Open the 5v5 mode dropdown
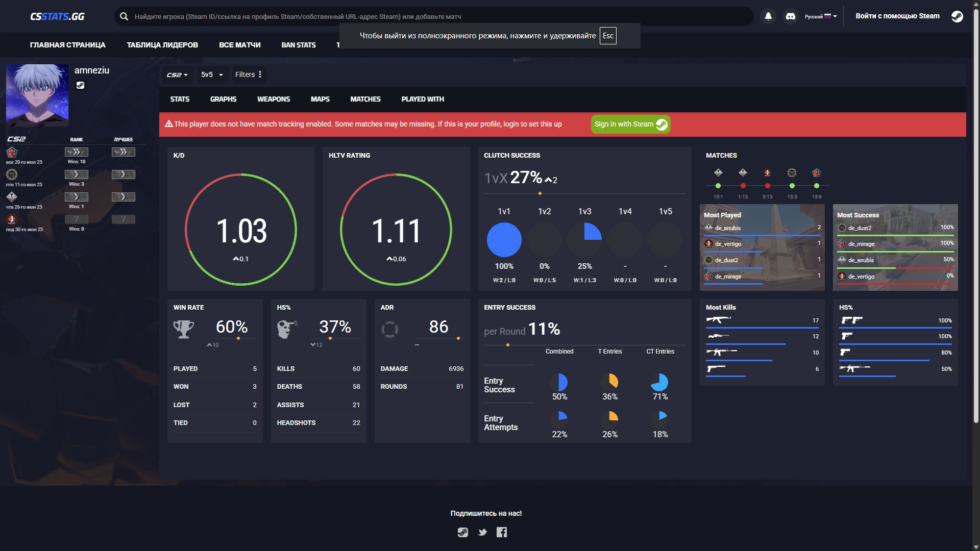The height and width of the screenshot is (551, 980). [x=212, y=74]
